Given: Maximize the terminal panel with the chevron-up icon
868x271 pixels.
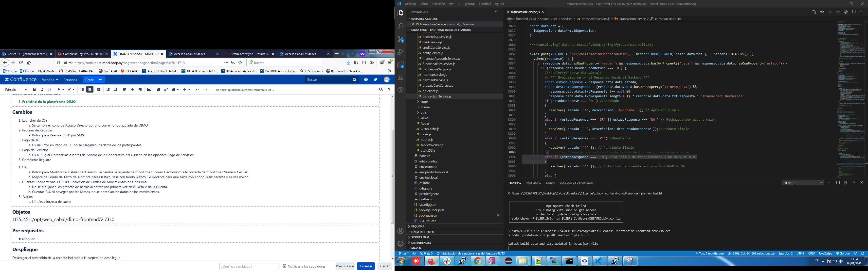Looking at the screenshot, I should (x=854, y=183).
